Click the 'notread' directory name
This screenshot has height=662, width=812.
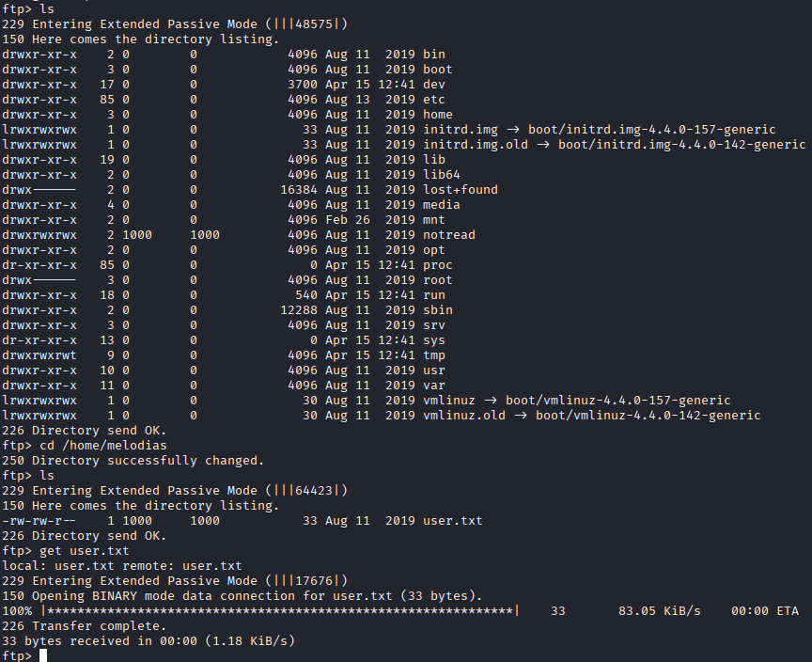click(449, 235)
